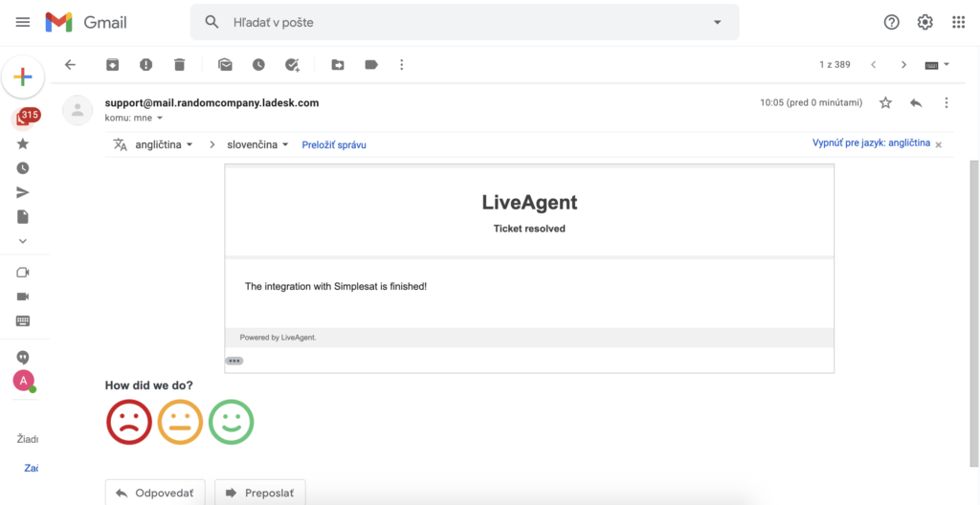Screen dimensions: 980x505
Task: Click the Preložiť správu link
Action: 334,144
